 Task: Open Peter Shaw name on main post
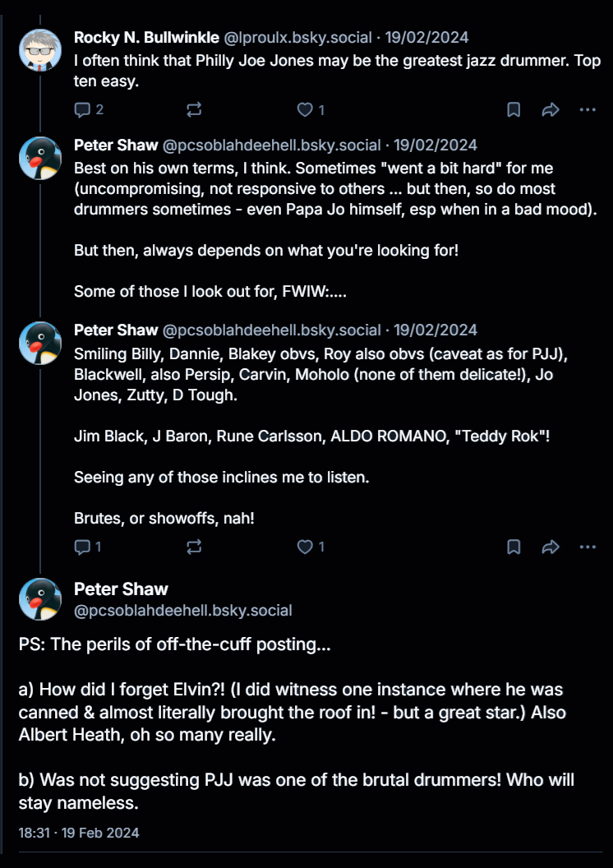pos(121,589)
